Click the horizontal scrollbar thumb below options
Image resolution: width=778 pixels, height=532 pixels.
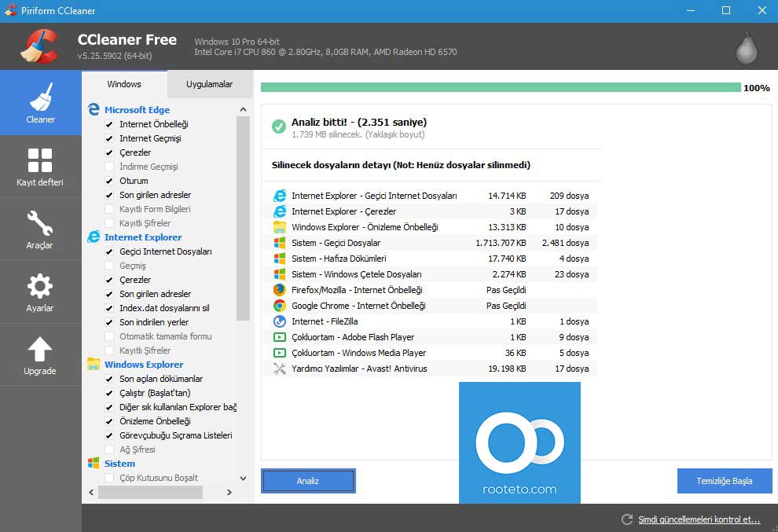coord(150,492)
